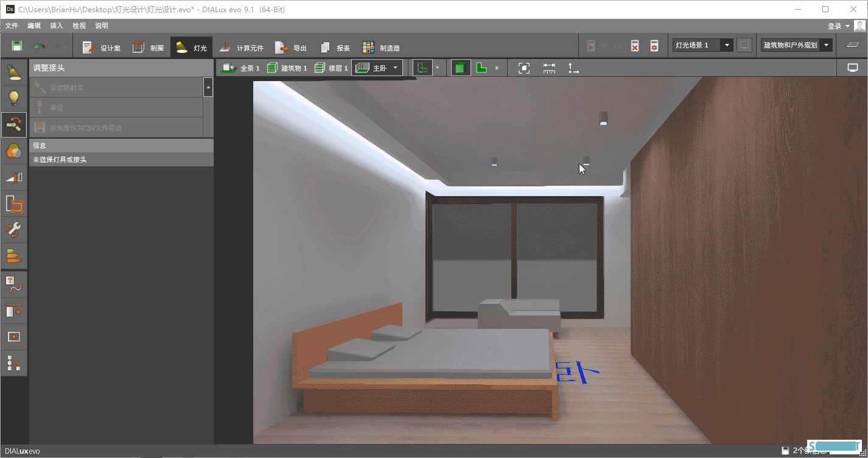Screen dimensions: 868x458
Task: Open the 设计案 project mode
Action: pyautogui.click(x=101, y=47)
